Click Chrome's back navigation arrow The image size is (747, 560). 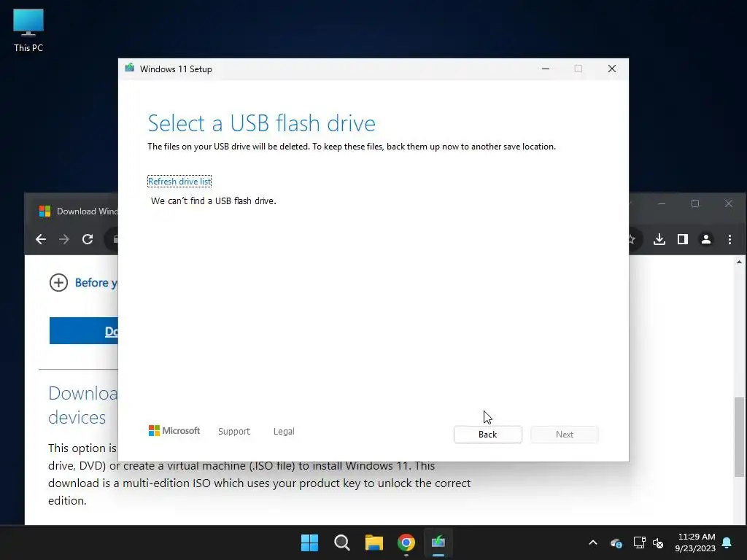click(x=41, y=239)
